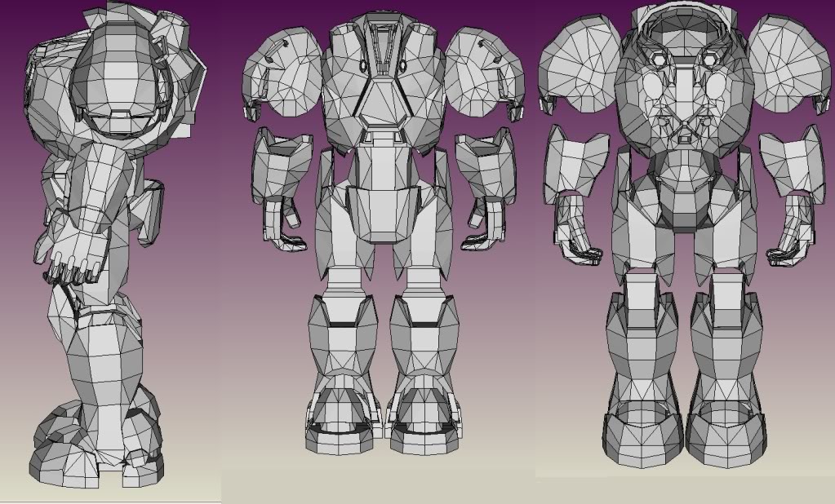Click the right boot of the rightmost model
The width and height of the screenshot is (835, 504).
click(726, 432)
